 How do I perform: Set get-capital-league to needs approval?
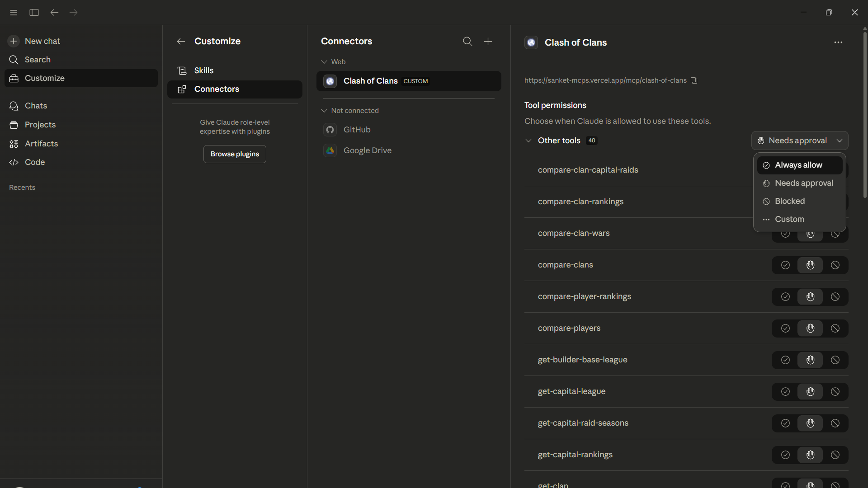[810, 392]
